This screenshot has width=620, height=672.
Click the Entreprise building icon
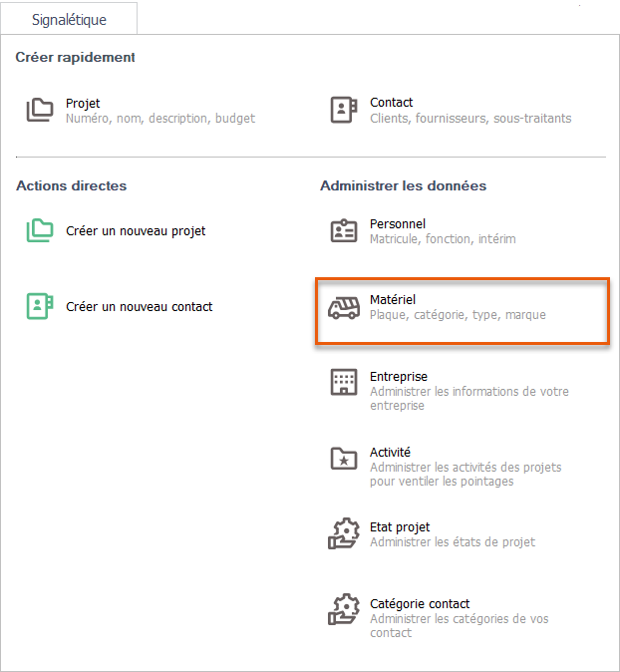343,383
